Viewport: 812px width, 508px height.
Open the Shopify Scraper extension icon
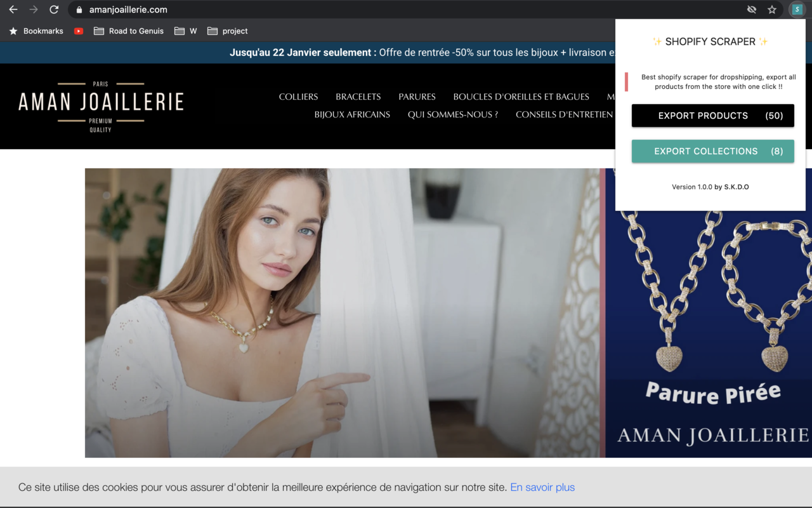(x=797, y=10)
